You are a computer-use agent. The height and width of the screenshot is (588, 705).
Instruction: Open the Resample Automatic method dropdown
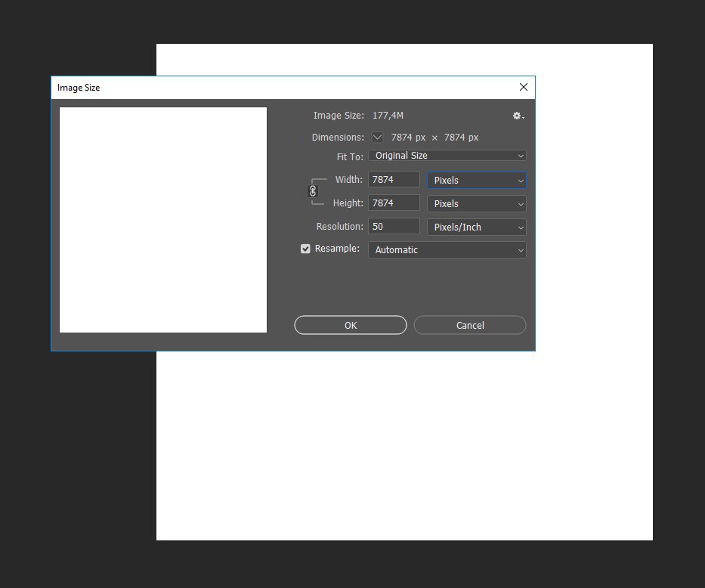click(447, 250)
